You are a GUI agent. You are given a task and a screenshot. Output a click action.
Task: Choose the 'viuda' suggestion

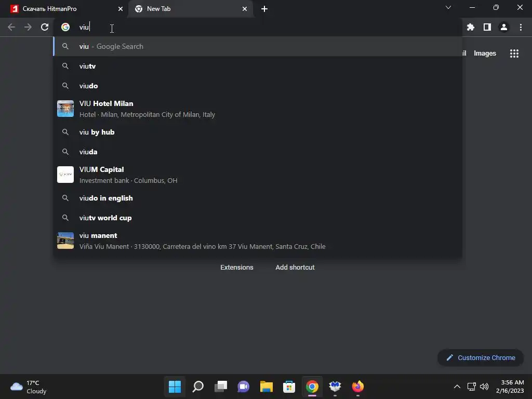(x=258, y=152)
